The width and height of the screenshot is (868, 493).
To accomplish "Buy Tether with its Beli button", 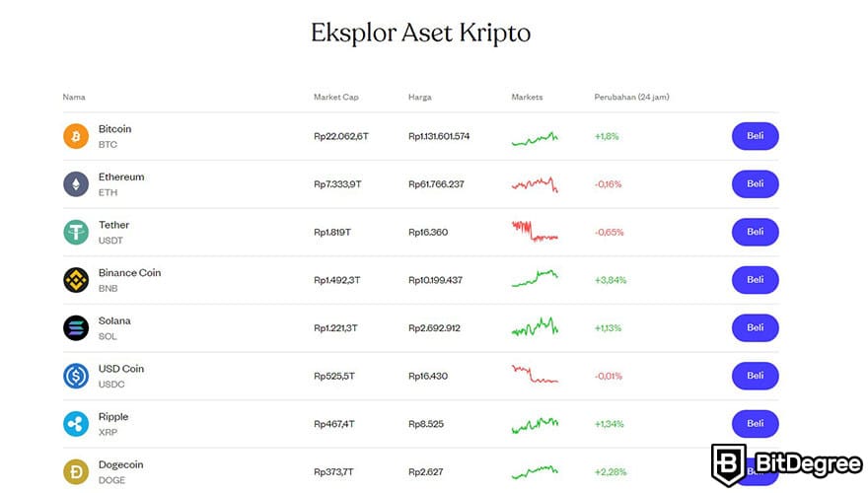I will tap(755, 232).
